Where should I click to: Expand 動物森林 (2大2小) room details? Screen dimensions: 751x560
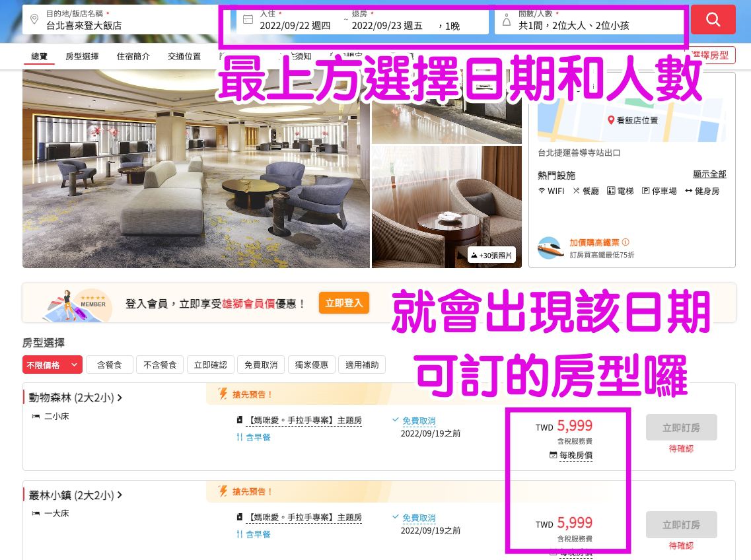click(x=75, y=398)
